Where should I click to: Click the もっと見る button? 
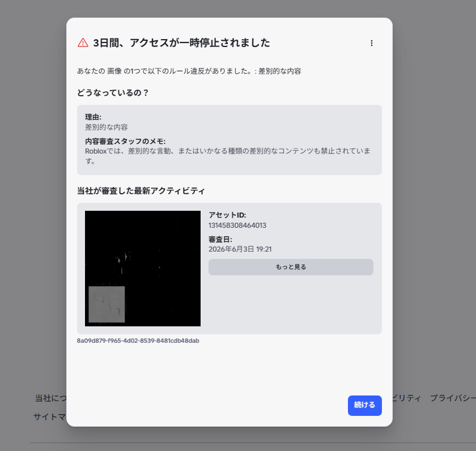point(291,267)
